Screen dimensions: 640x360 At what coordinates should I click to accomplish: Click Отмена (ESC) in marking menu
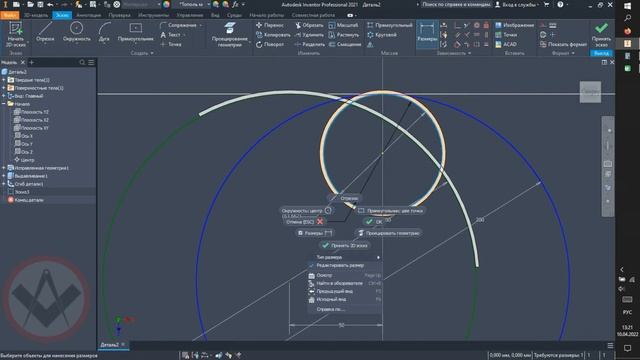click(304, 222)
